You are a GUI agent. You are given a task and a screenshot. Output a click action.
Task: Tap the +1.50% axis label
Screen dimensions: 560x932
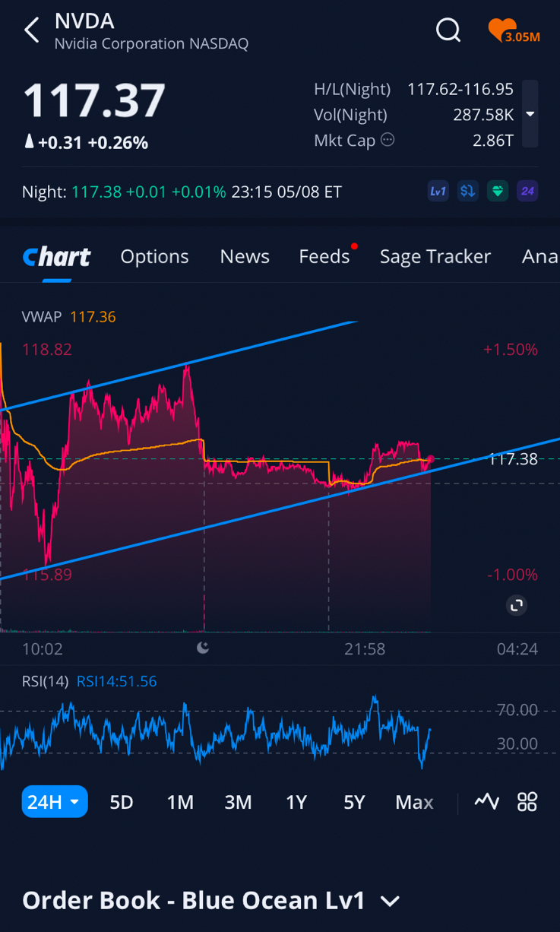coord(510,350)
